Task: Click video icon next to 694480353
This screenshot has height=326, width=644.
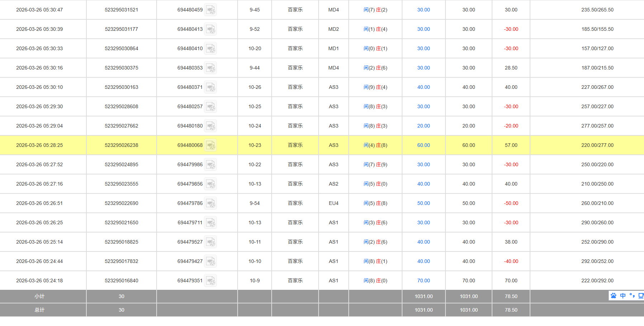Action: coord(211,68)
